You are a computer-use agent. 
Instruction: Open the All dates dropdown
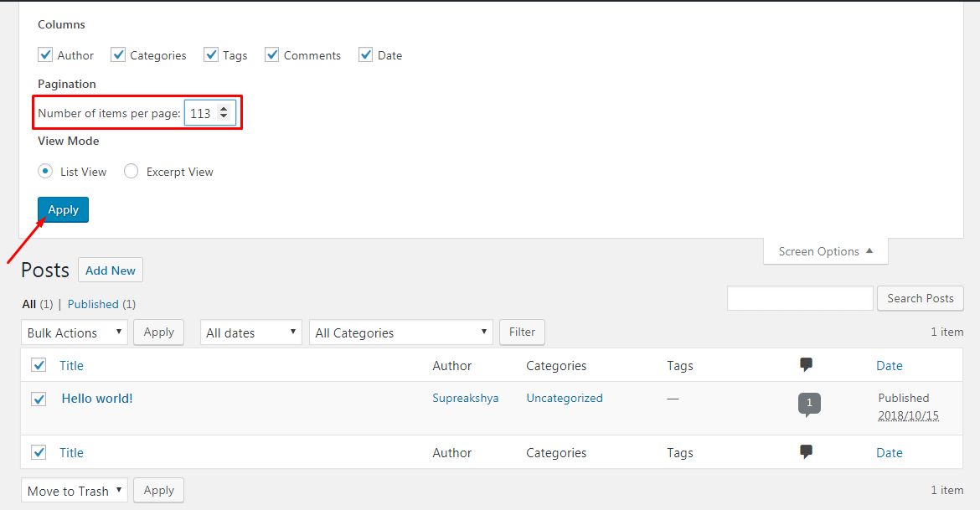[x=250, y=332]
